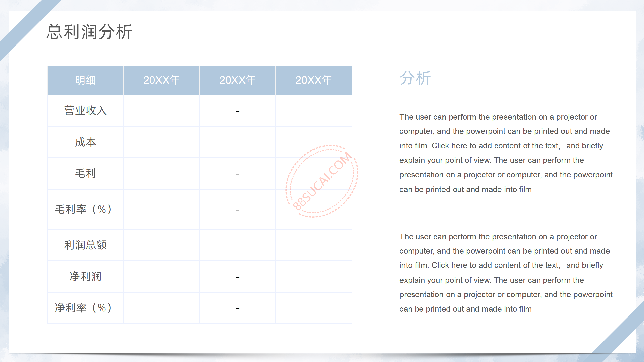
Task: Click the dash cell in 毛利 row
Action: point(238,173)
